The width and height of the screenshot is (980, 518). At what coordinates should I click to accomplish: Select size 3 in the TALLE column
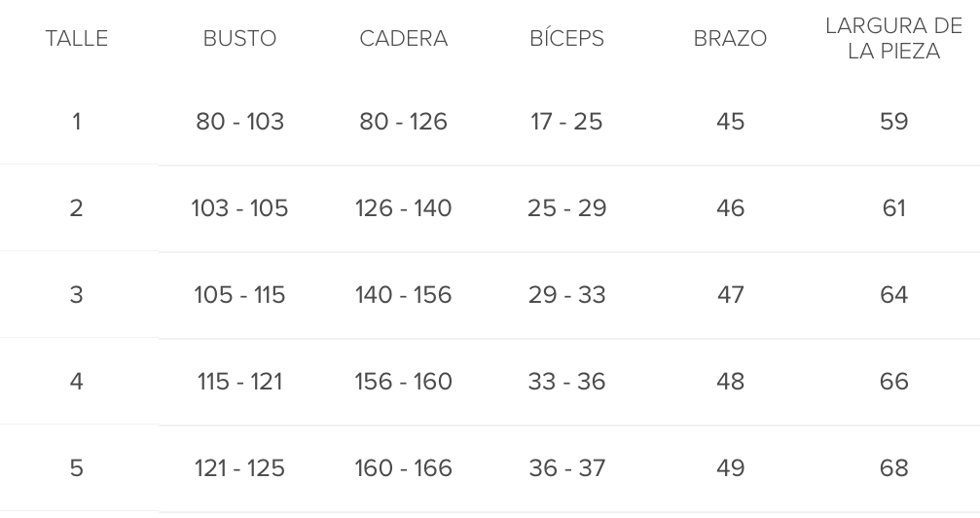click(x=76, y=295)
